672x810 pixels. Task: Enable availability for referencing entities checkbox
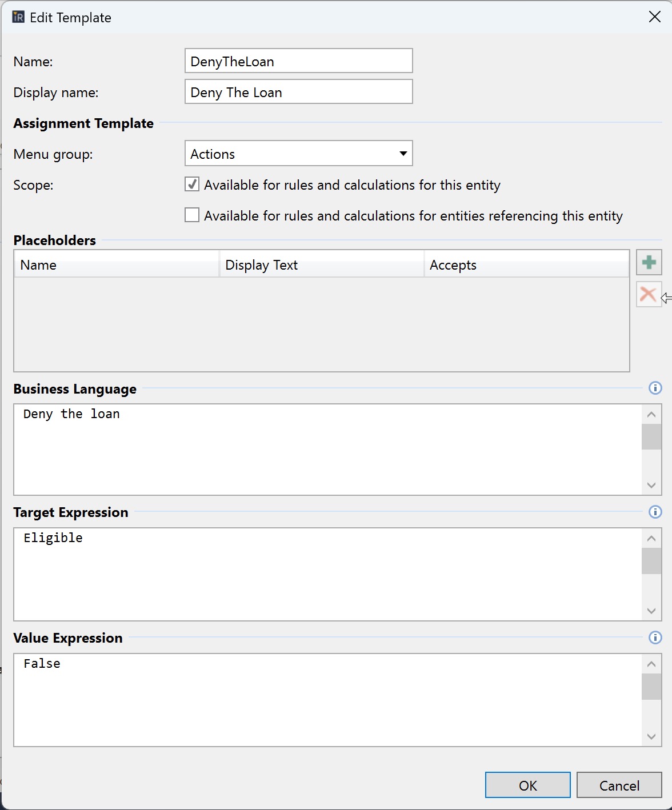192,215
